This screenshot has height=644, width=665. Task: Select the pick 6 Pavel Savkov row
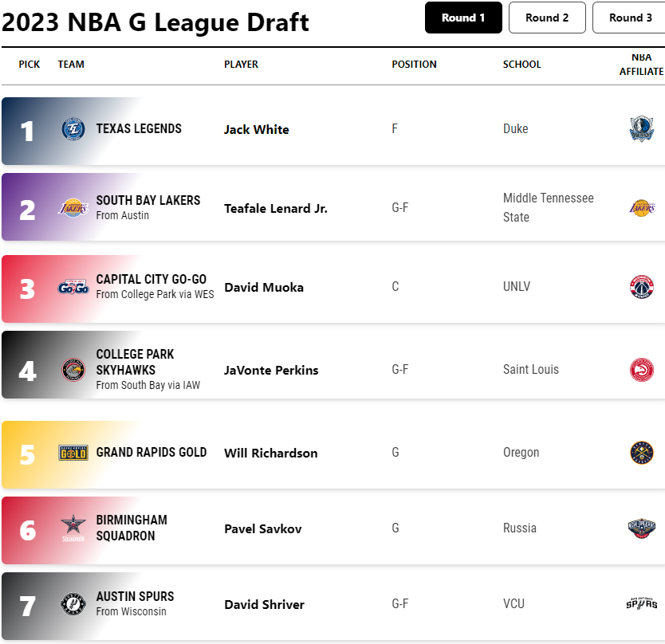333,530
